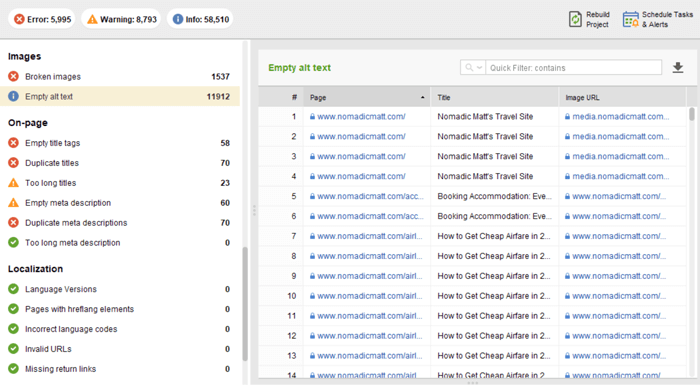Image resolution: width=700 pixels, height=385 pixels.
Task: Click the red Error filter icon
Action: pyautogui.click(x=19, y=19)
